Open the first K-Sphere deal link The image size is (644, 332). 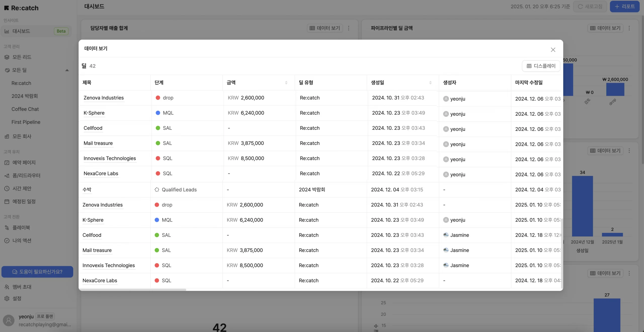[x=94, y=113]
